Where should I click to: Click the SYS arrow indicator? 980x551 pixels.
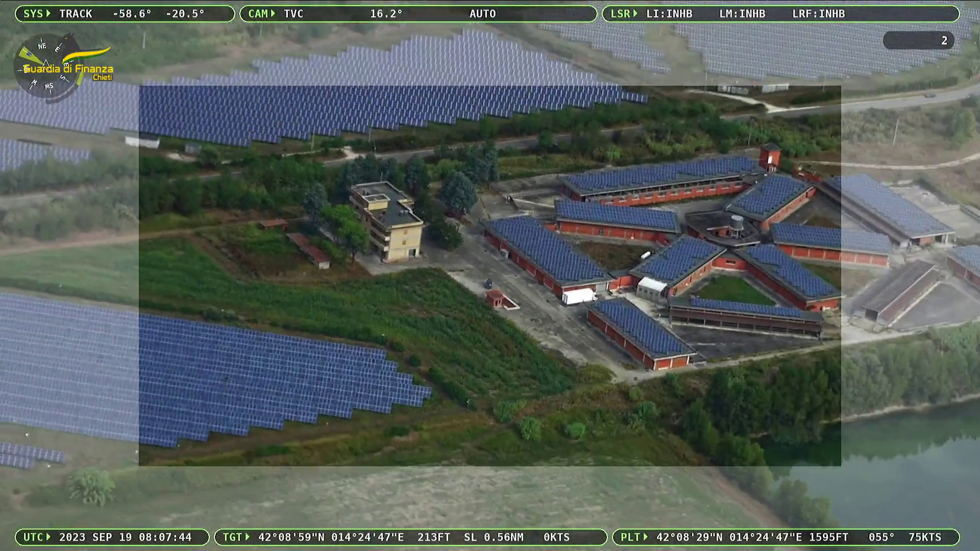48,14
